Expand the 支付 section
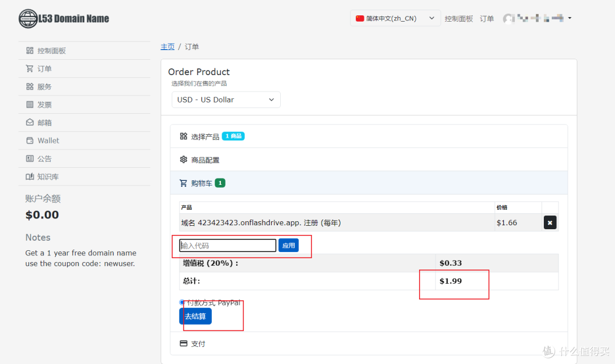The height and width of the screenshot is (364, 615). tap(368, 344)
